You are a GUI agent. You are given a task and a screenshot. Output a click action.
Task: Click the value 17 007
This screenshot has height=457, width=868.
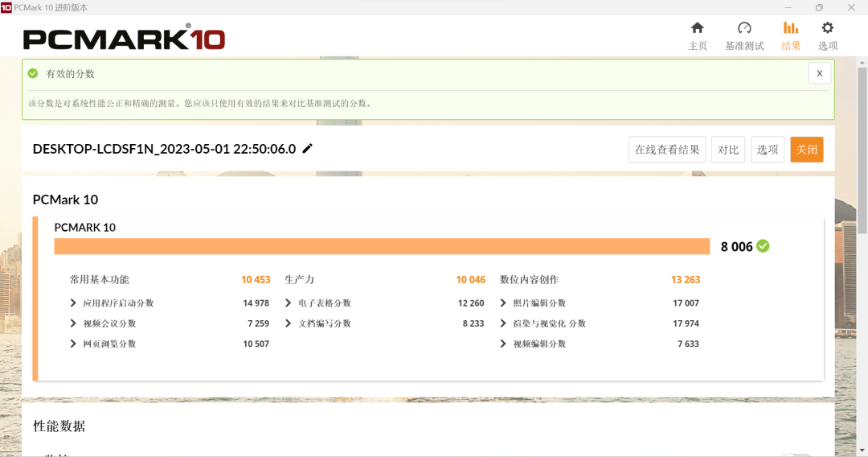(686, 303)
